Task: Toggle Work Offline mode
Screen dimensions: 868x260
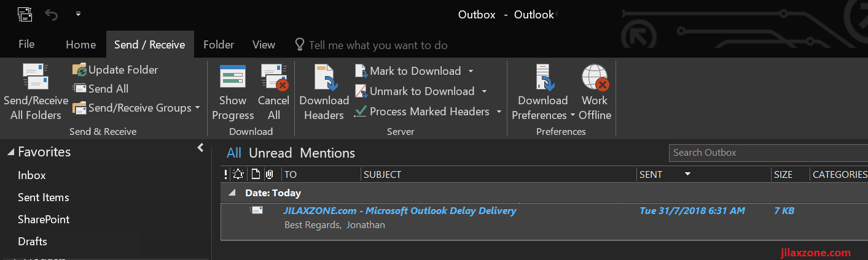Action: (x=595, y=93)
